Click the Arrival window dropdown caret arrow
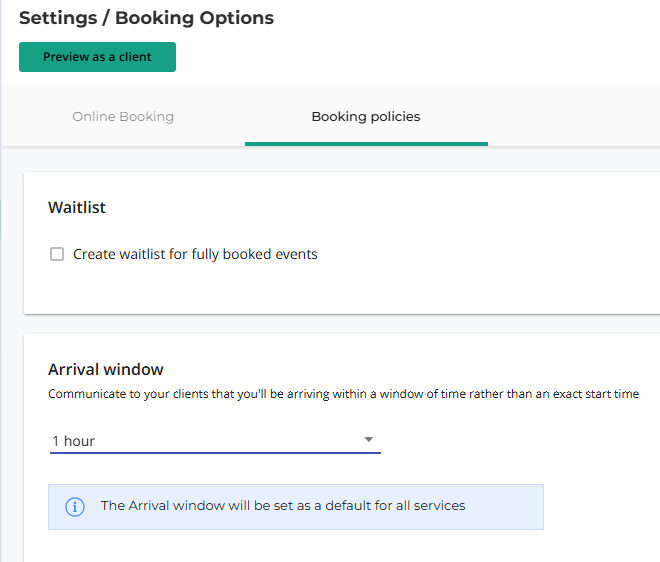 click(369, 439)
